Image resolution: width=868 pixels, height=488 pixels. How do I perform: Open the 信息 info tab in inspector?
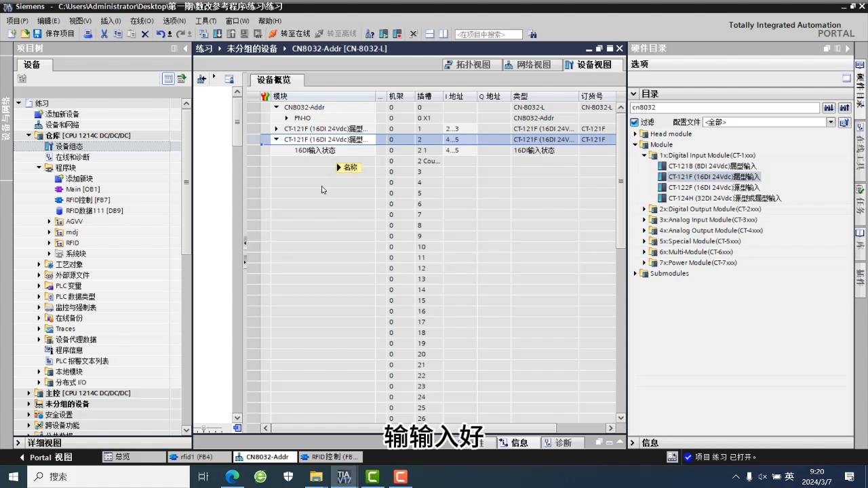pyautogui.click(x=514, y=443)
